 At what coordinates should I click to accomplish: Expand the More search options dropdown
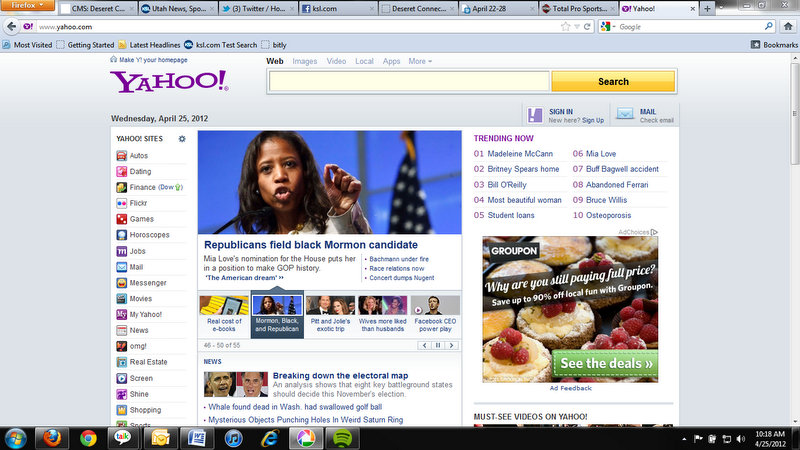pos(420,61)
